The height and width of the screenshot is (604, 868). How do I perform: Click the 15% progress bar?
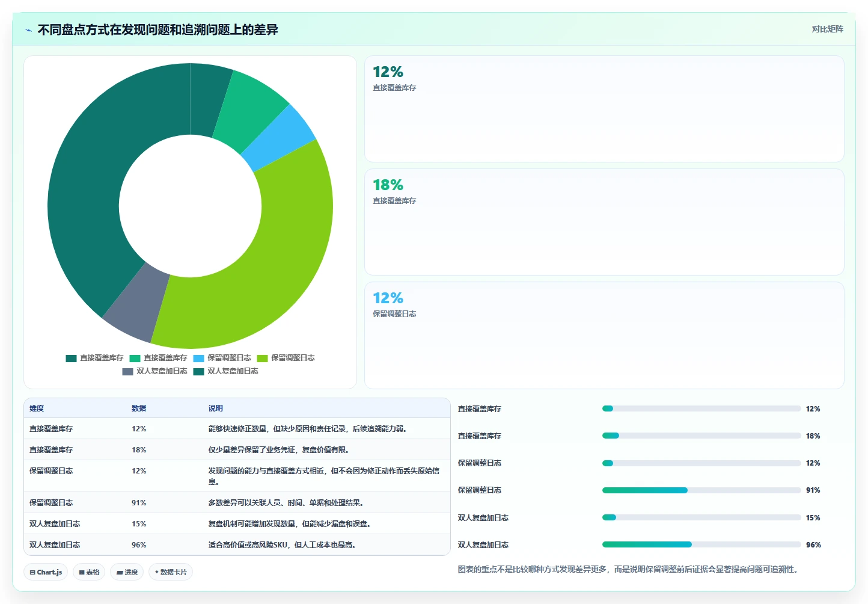point(701,517)
